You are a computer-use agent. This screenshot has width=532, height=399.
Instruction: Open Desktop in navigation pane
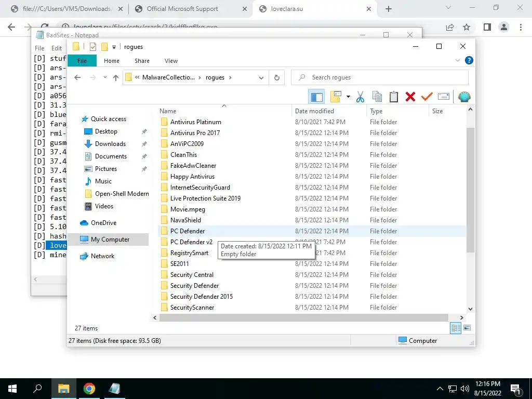click(x=106, y=131)
